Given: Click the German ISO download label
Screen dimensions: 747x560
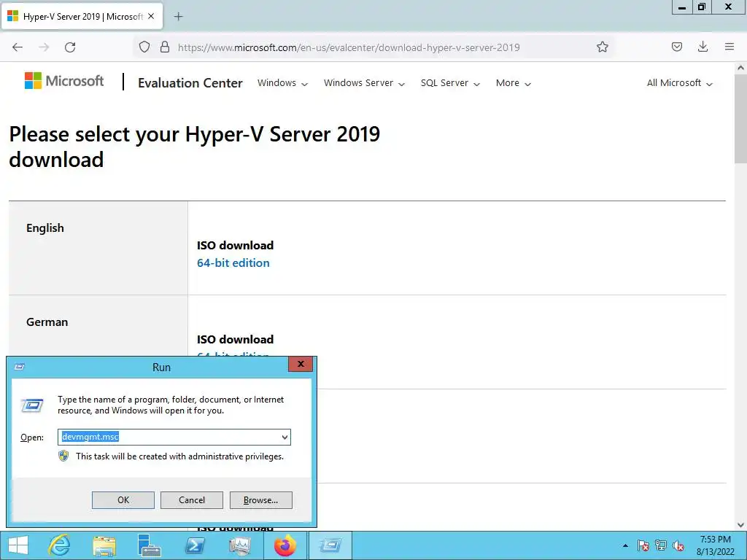Looking at the screenshot, I should tap(236, 339).
